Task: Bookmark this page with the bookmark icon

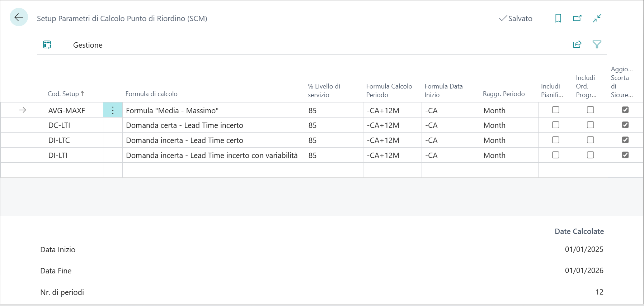Action: [x=558, y=18]
